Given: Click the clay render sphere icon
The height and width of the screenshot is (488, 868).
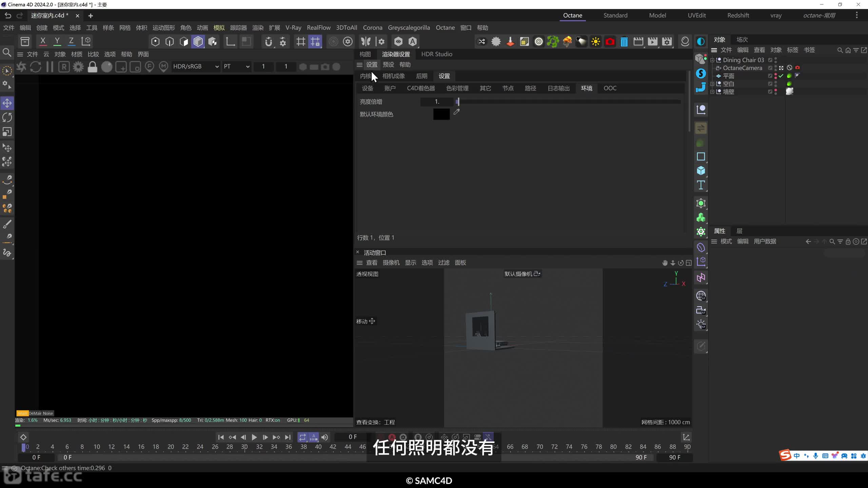Looking at the screenshot, I should [107, 67].
